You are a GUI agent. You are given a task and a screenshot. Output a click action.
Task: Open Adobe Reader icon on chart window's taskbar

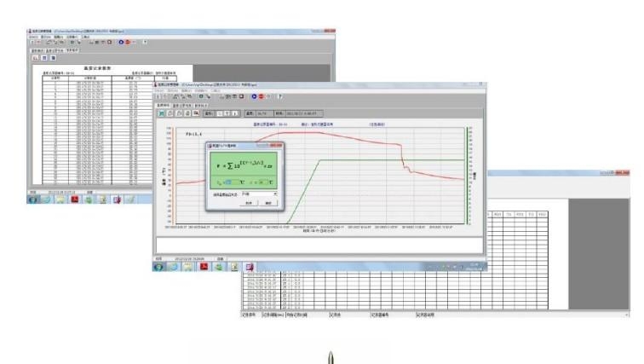pyautogui.click(x=204, y=267)
